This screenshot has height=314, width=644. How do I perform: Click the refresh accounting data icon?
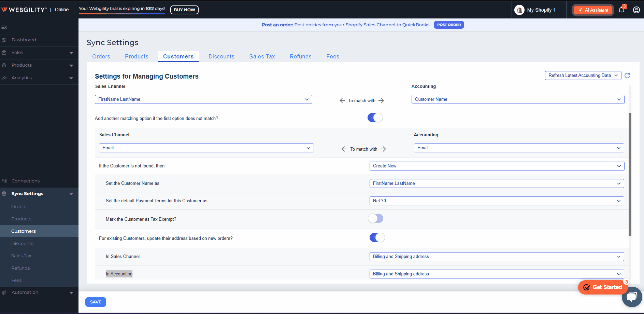tap(627, 76)
